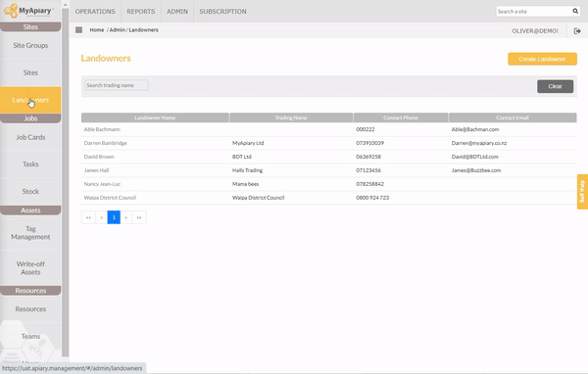Click the OLIVER@DEMO user label
Image resolution: width=588 pixels, height=374 pixels.
(x=535, y=31)
